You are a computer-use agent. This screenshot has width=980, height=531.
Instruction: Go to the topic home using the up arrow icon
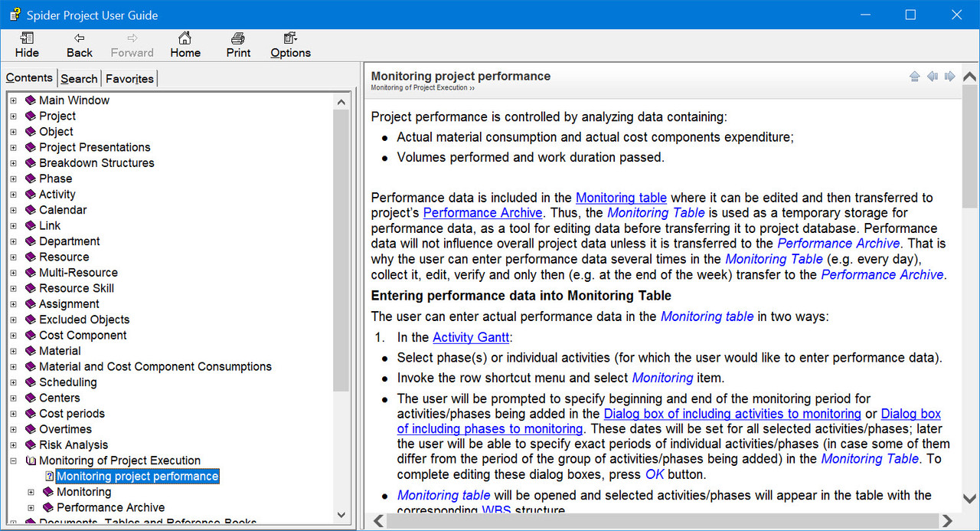914,77
